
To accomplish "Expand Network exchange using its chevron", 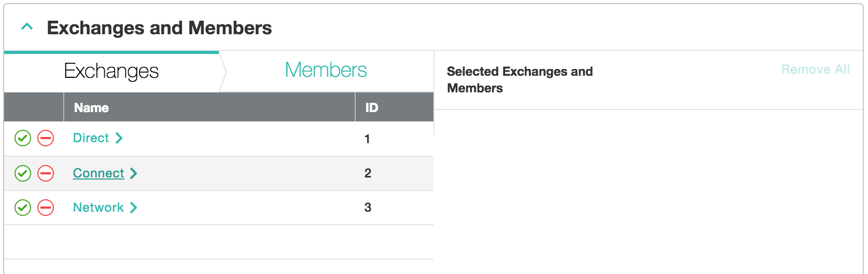I will [134, 208].
